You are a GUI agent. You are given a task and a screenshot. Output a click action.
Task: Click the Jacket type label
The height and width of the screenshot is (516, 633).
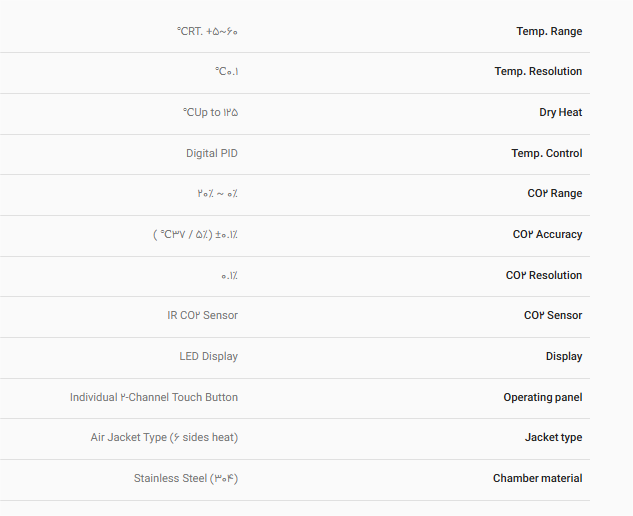[x=553, y=438]
